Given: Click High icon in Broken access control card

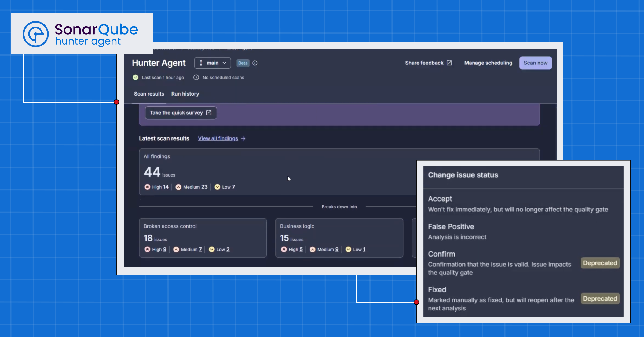Looking at the screenshot, I should [x=147, y=249].
